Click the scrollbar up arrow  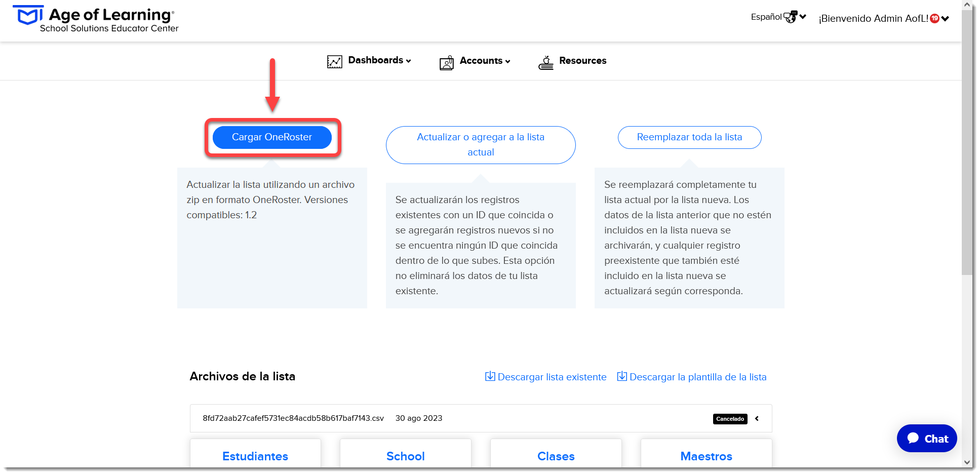[x=967, y=5]
